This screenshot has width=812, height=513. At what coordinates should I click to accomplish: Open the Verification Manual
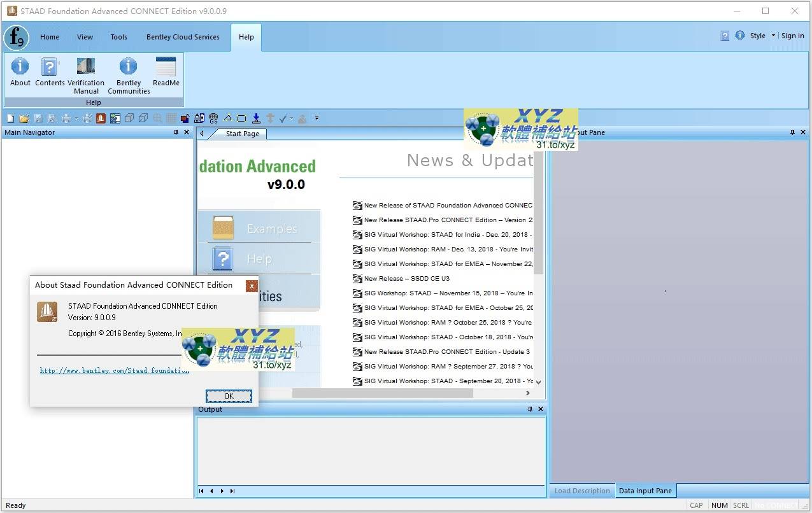86,75
